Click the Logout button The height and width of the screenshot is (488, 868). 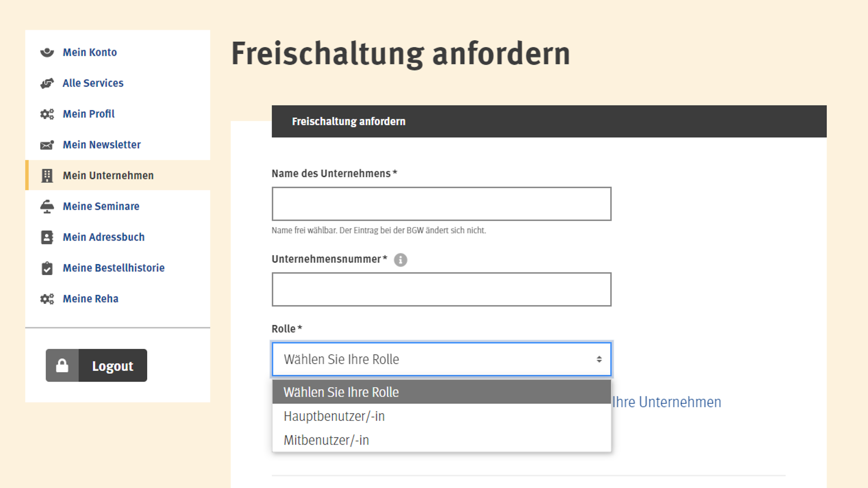[x=113, y=365]
